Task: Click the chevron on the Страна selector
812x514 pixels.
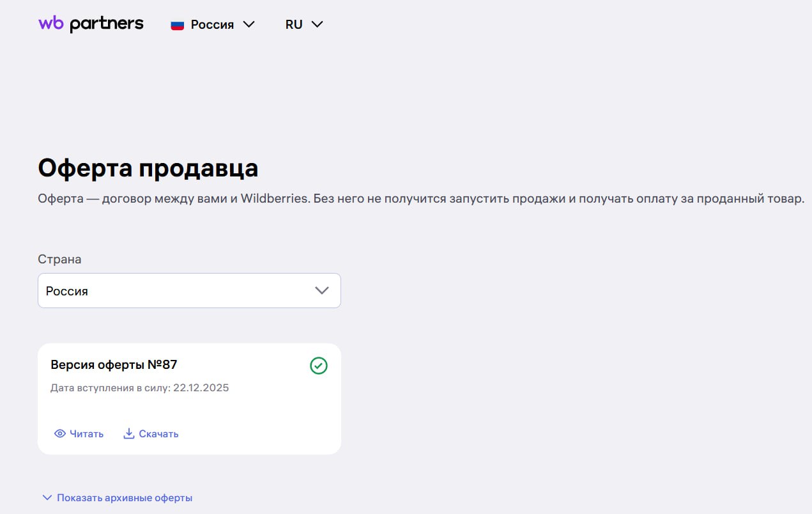Action: tap(321, 290)
